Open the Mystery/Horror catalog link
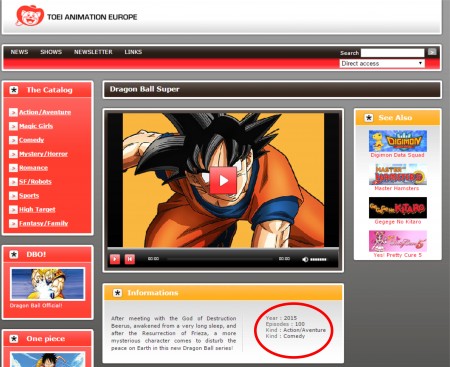Image resolution: width=450 pixels, height=367 pixels. point(43,154)
